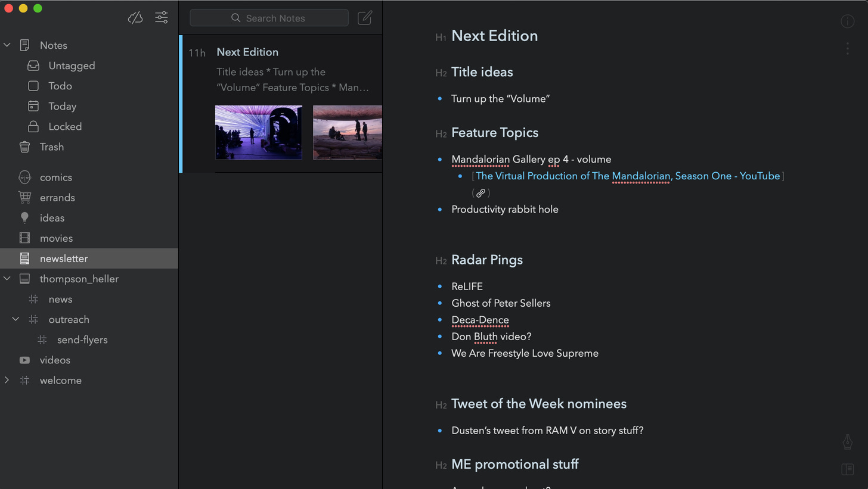Expand the welcome tag chevron
Image resolution: width=868 pixels, height=489 pixels.
click(x=7, y=380)
